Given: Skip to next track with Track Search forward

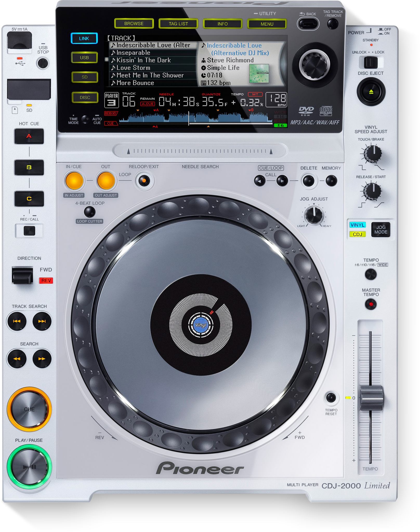Looking at the screenshot, I should coord(42,321).
